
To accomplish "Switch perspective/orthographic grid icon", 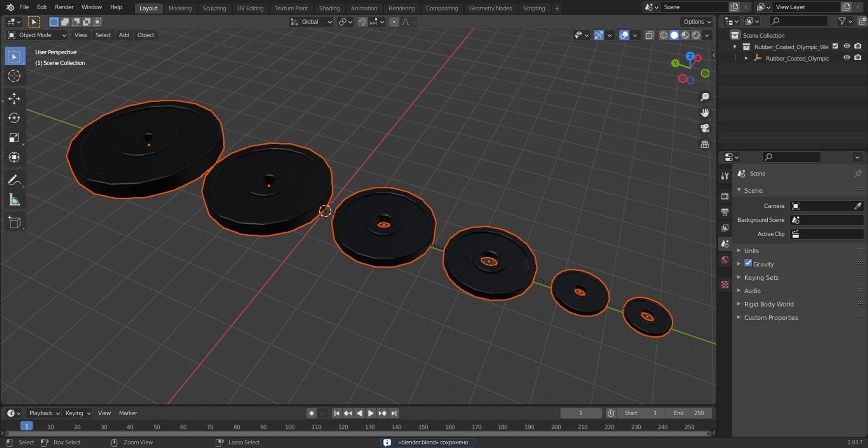I will (x=704, y=144).
